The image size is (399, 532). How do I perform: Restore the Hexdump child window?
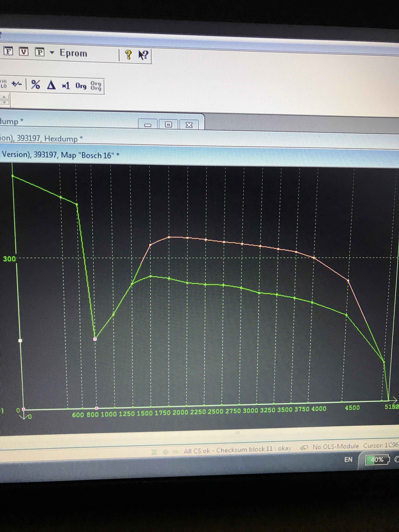pos(168,125)
